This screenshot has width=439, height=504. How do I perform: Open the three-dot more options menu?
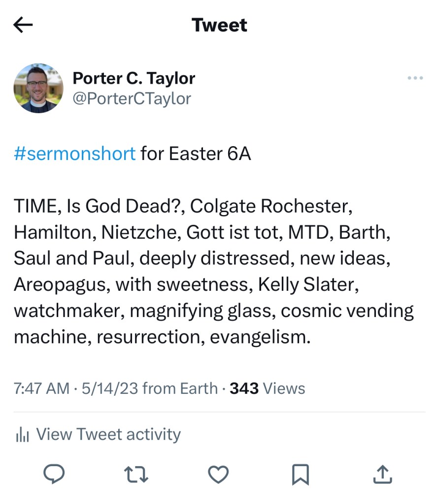click(x=415, y=78)
